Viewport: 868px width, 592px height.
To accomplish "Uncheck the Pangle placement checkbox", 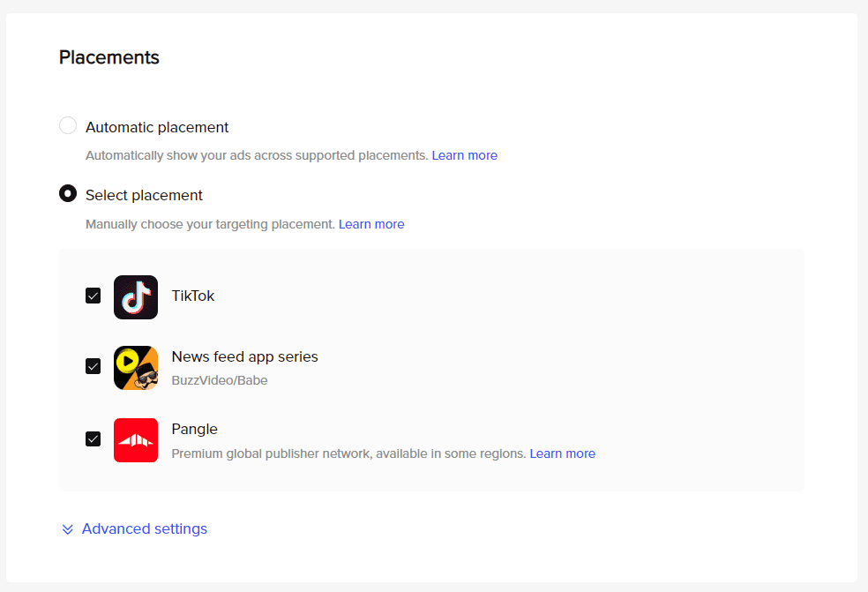I will pyautogui.click(x=93, y=439).
